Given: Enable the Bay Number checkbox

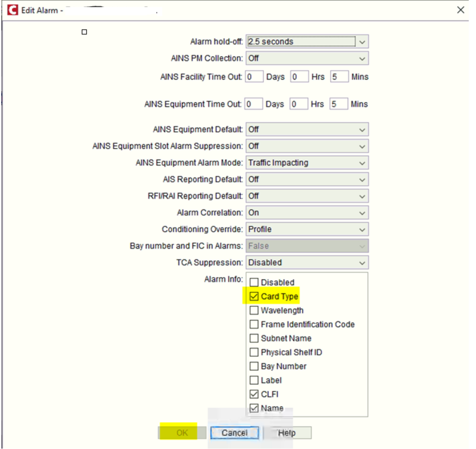Looking at the screenshot, I should coord(254,366).
